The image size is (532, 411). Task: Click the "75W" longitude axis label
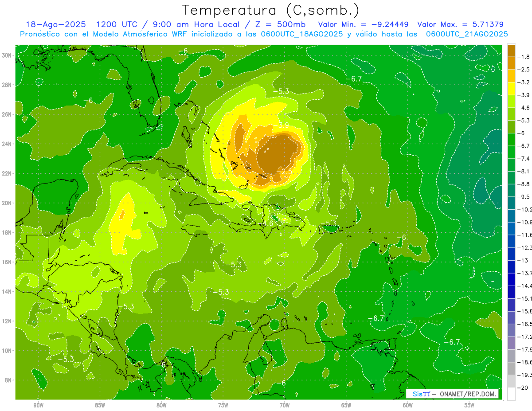pos(223,405)
